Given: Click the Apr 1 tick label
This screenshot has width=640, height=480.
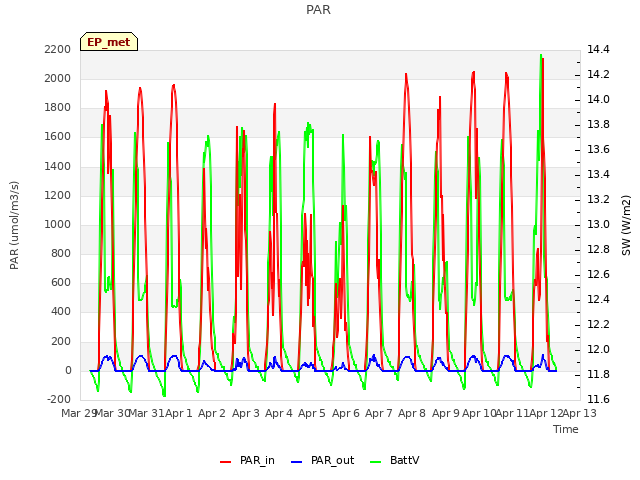Looking at the screenshot, I should (x=178, y=413).
